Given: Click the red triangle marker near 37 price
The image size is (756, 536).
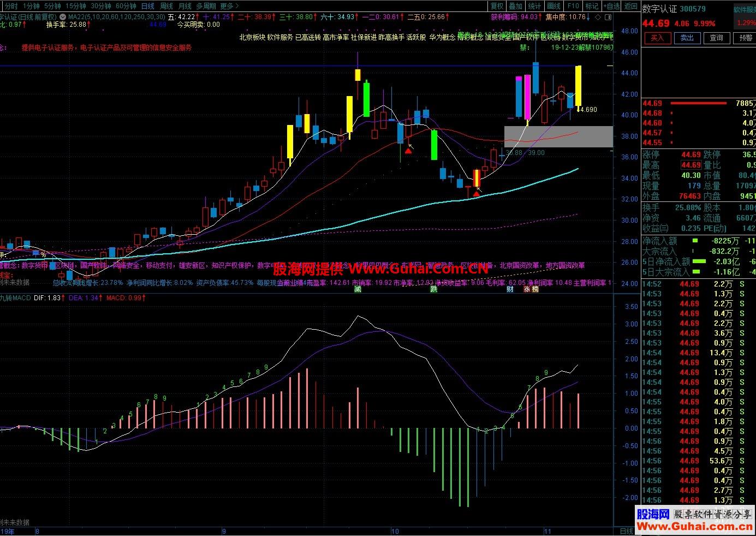Looking at the screenshot, I should tap(408, 150).
